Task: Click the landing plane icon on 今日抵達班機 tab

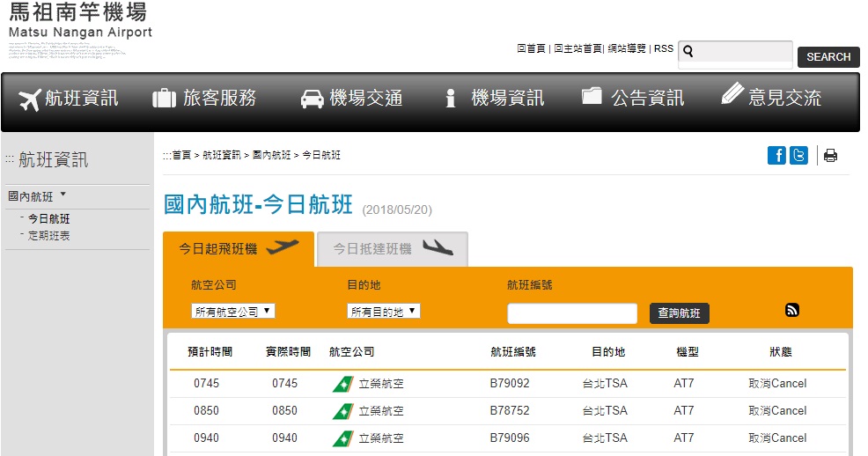Action: point(438,247)
